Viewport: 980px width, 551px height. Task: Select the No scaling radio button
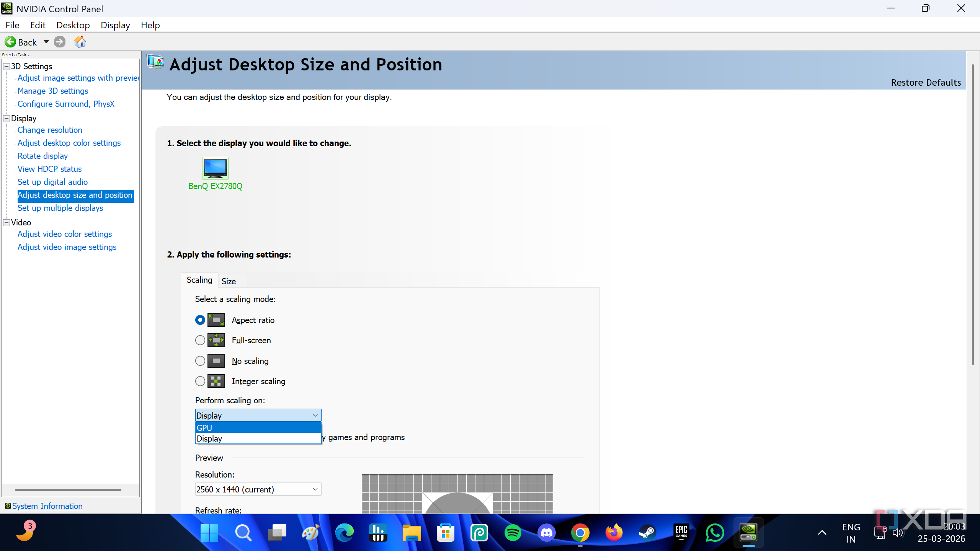point(200,361)
